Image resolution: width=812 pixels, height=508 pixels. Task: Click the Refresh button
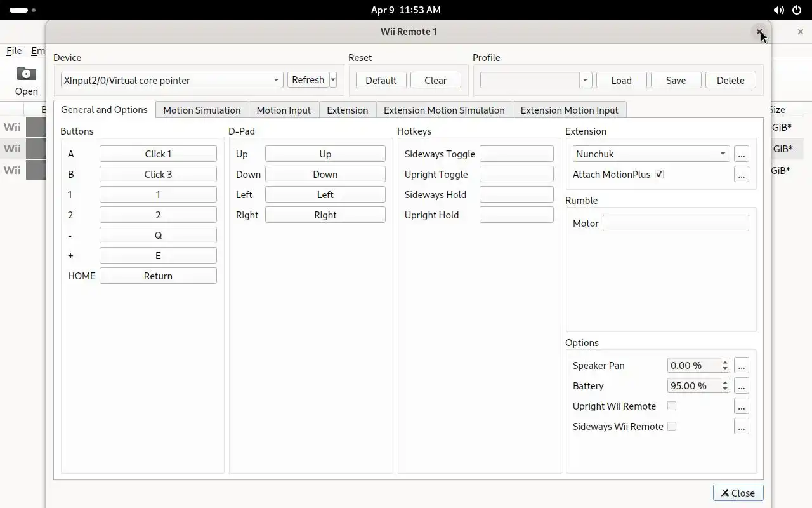[308, 80]
